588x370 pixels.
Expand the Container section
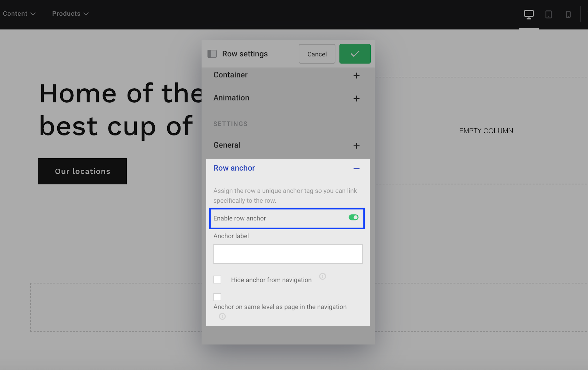pos(356,75)
